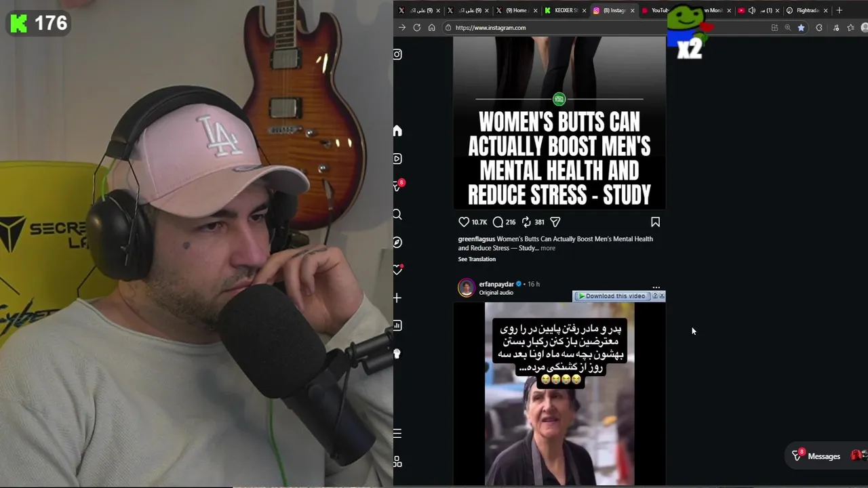Open the erfanpaydar username link
Image resolution: width=868 pixels, height=488 pixels.
coord(496,284)
